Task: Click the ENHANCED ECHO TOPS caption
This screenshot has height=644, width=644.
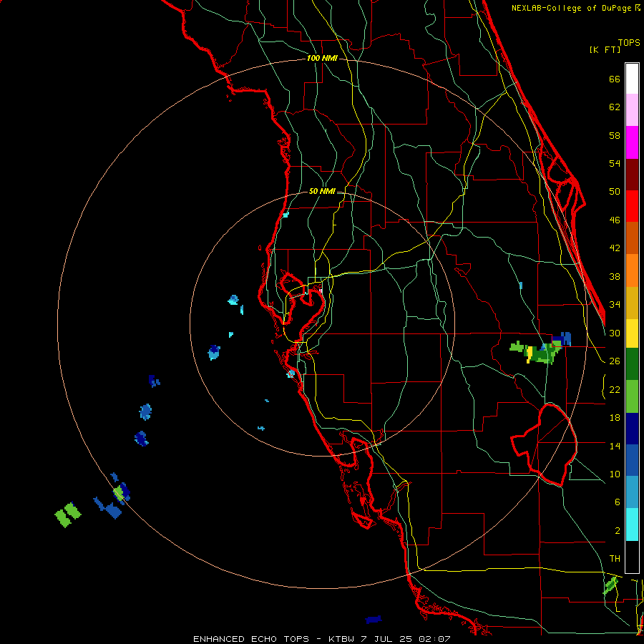Action: coord(250,639)
